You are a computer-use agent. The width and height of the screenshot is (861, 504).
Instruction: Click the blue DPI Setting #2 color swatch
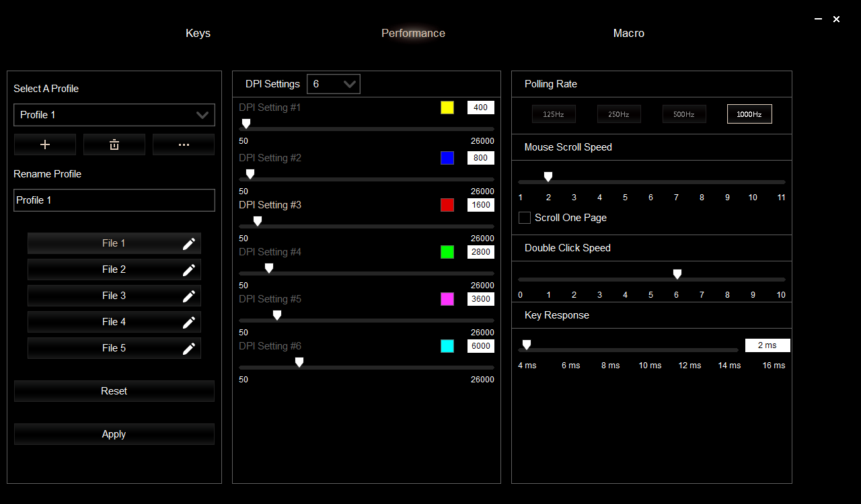click(447, 158)
